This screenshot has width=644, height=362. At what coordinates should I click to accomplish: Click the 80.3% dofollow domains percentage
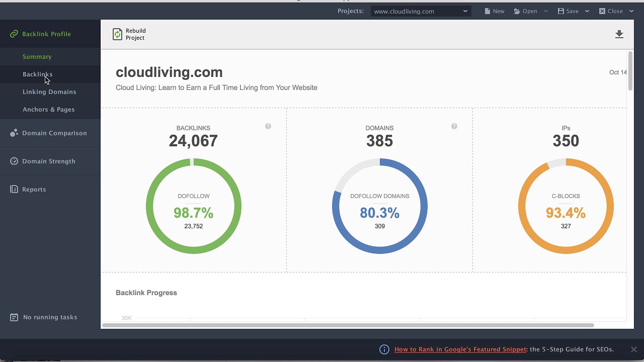click(379, 213)
